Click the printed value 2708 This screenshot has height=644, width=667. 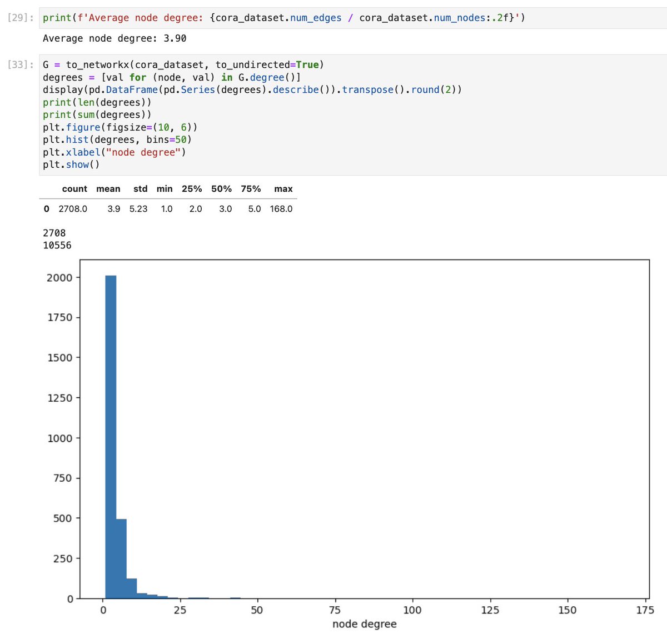pyautogui.click(x=53, y=233)
